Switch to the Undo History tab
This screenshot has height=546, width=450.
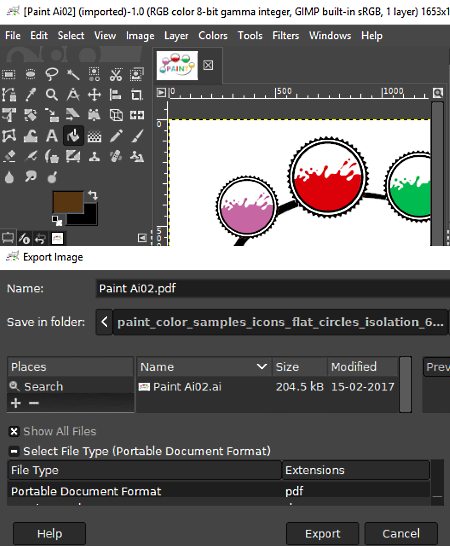tap(40, 239)
